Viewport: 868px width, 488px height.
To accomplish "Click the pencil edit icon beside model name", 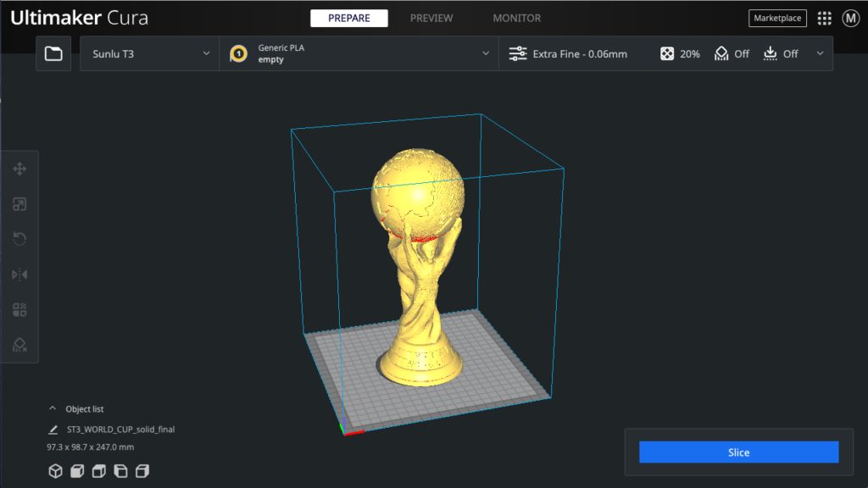I will [53, 430].
